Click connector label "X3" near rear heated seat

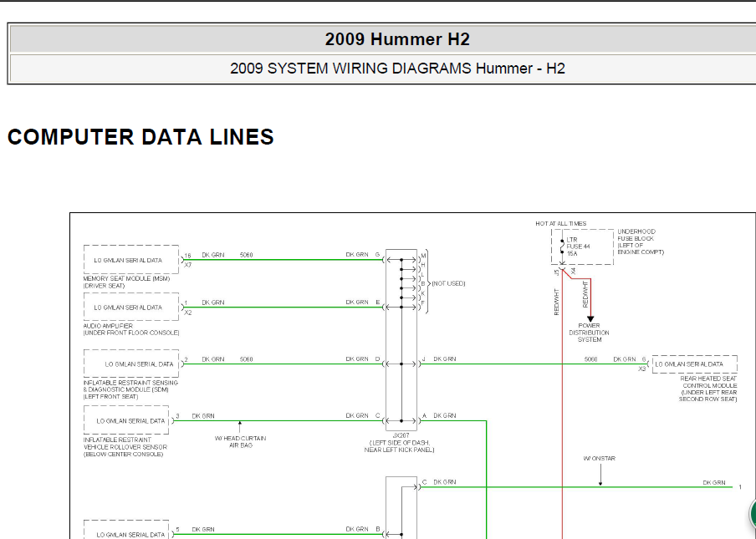[x=641, y=369]
